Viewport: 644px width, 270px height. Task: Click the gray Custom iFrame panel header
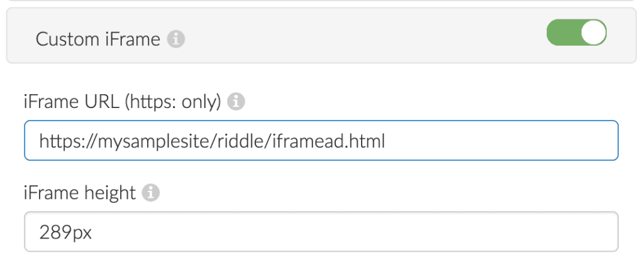coord(321,35)
